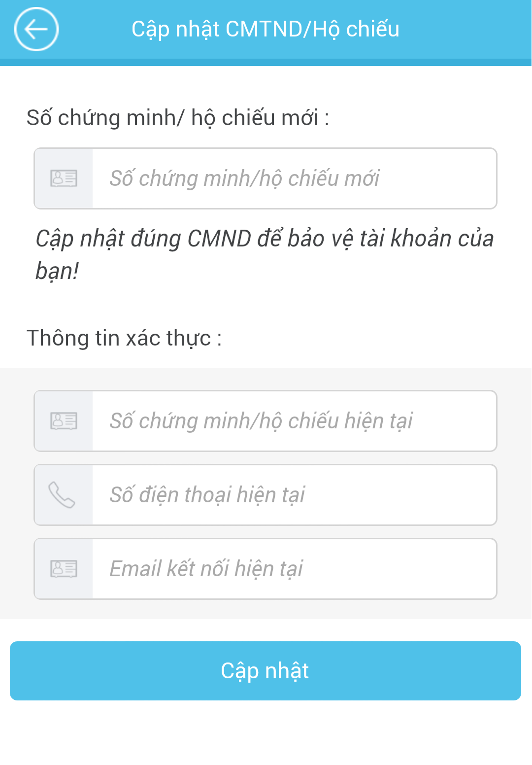Click the dark blue stripe under header
Image resolution: width=532 pixels, height=765 pixels.
(266, 63)
